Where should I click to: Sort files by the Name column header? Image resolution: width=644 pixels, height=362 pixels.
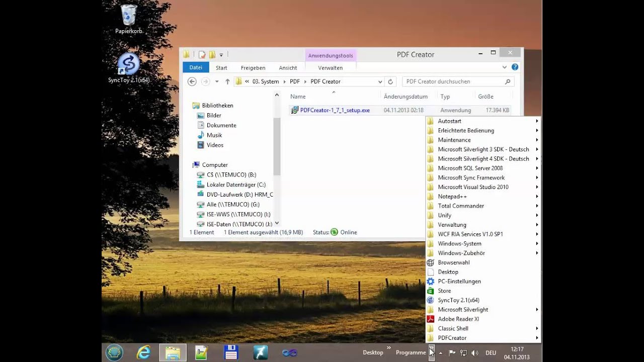[298, 97]
